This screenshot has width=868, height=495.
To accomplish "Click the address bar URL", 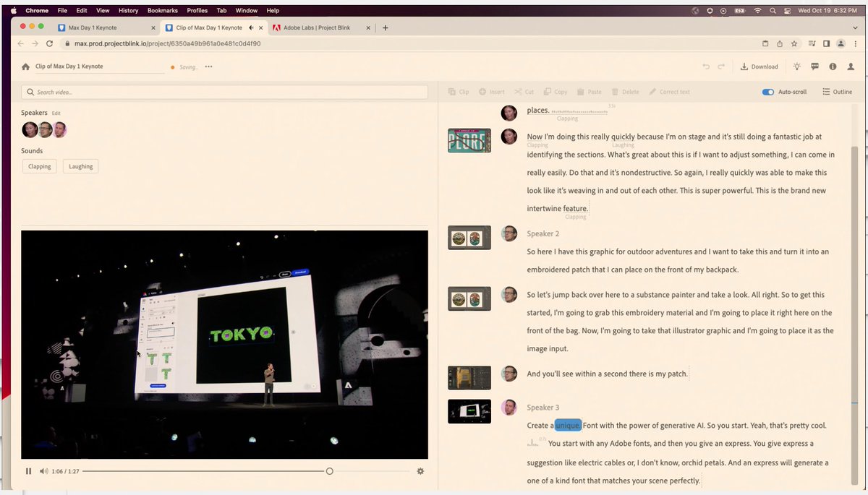I will coord(167,43).
